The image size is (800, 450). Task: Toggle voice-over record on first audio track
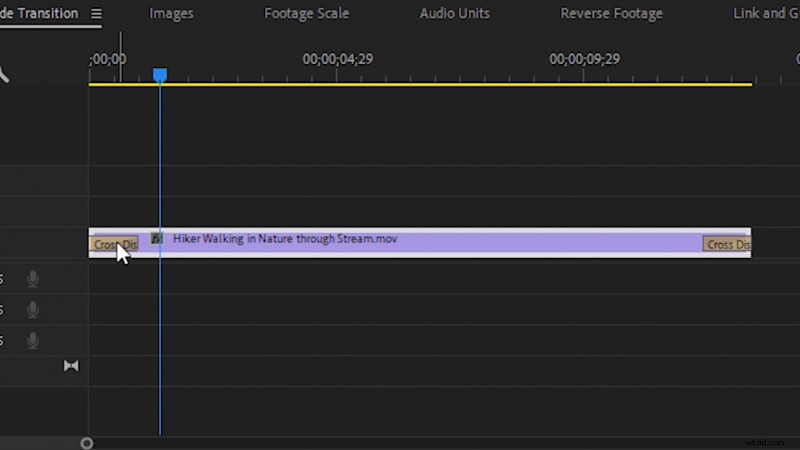33,279
